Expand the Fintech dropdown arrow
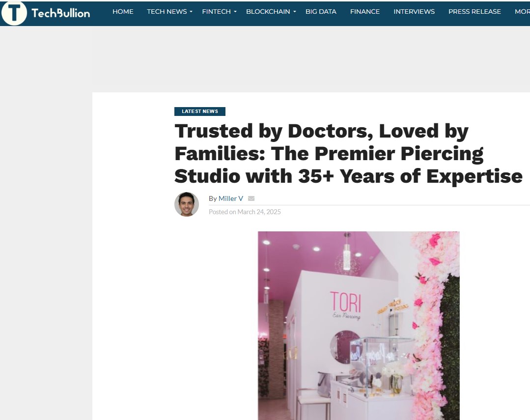 [235, 12]
